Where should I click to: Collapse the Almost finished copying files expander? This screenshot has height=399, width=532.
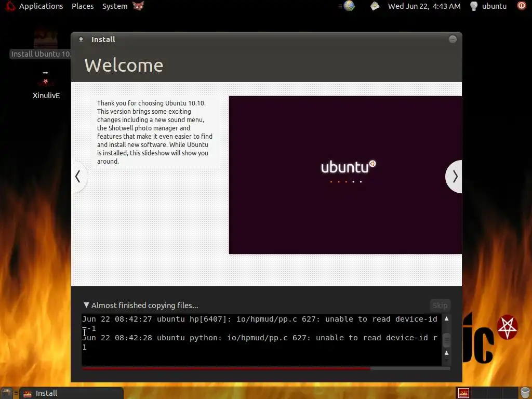[x=87, y=305]
